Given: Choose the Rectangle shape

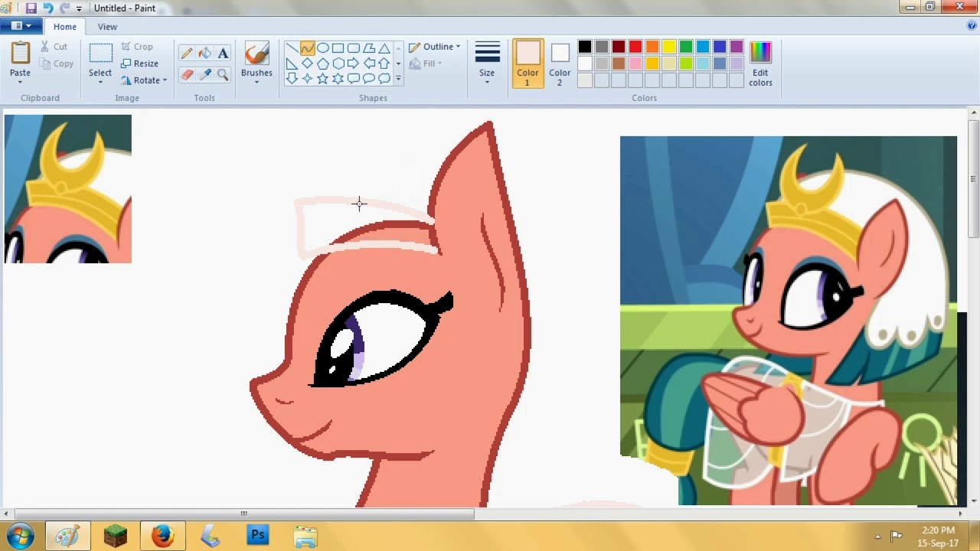Looking at the screenshot, I should [x=338, y=48].
